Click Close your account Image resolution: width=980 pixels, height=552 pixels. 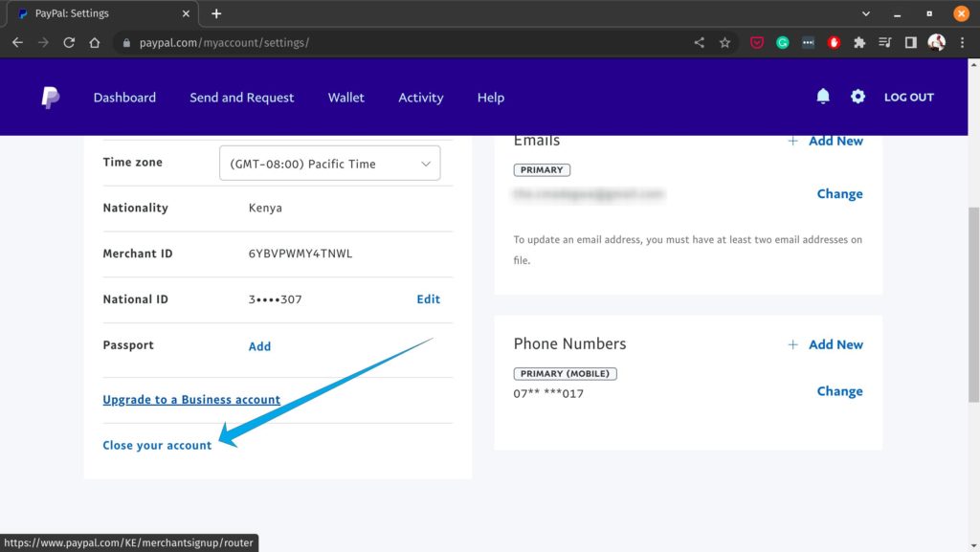pos(157,445)
